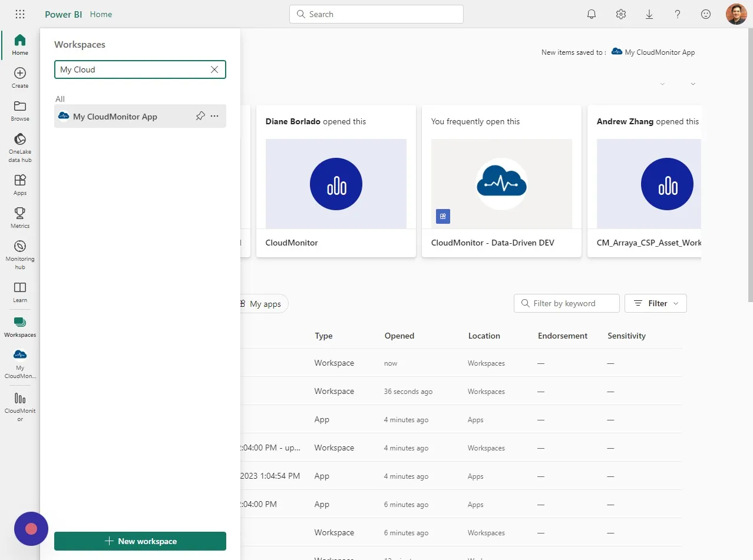Click the purple record button

(31, 529)
